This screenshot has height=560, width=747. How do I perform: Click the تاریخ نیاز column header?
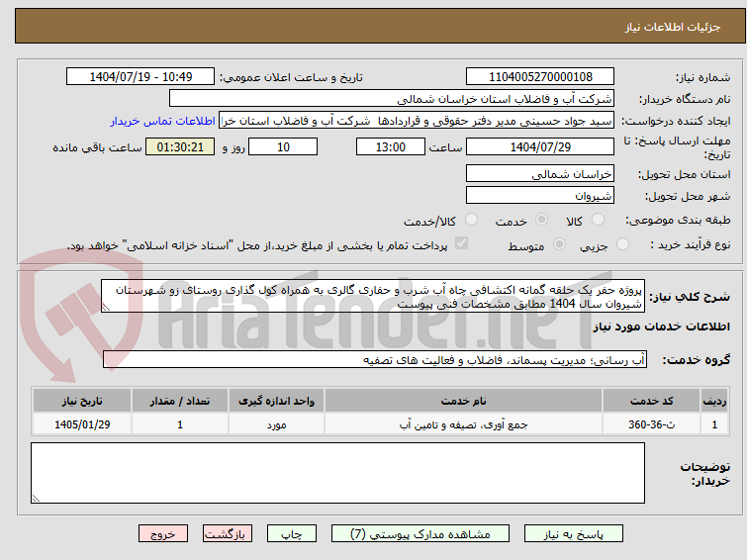82,401
